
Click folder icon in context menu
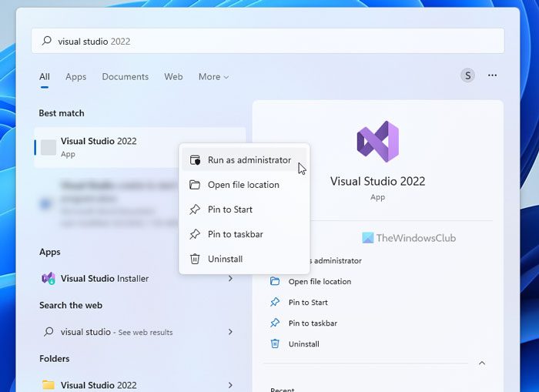(195, 185)
